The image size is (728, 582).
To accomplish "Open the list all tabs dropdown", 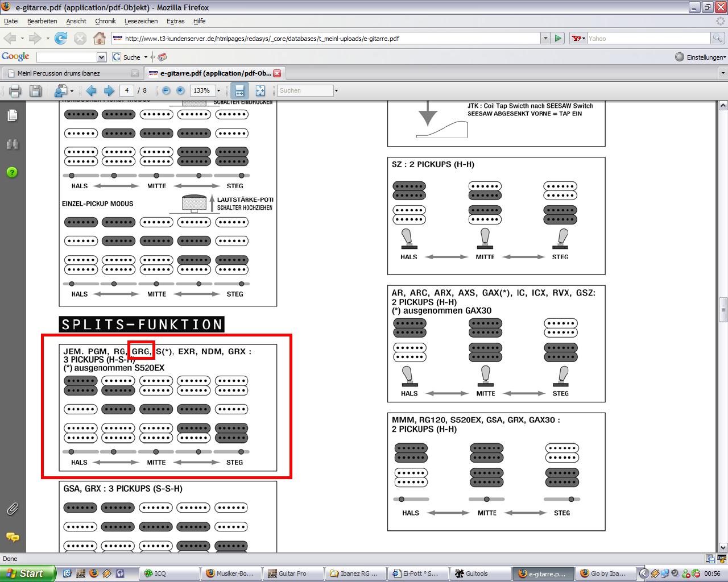I will 723,73.
